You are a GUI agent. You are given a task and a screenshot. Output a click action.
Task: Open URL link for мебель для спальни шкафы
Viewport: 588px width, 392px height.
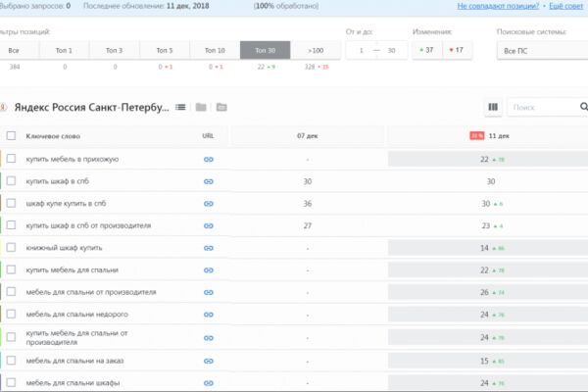(x=209, y=383)
